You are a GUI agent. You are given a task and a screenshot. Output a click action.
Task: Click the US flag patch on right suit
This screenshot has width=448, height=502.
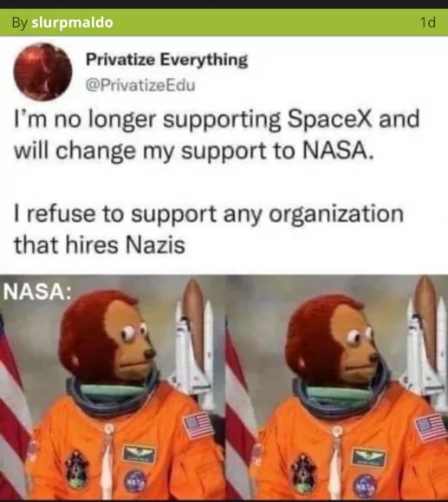pos(431,427)
